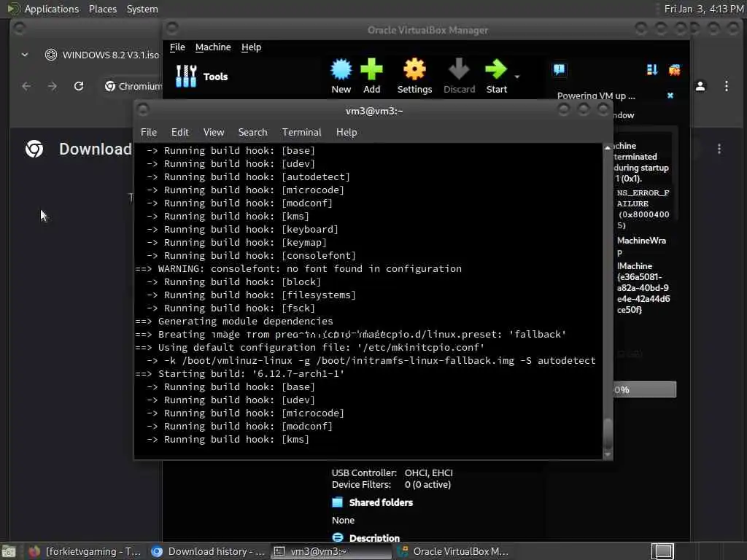
Task: Click the terminal window menu button at top-left
Action: (x=143, y=110)
